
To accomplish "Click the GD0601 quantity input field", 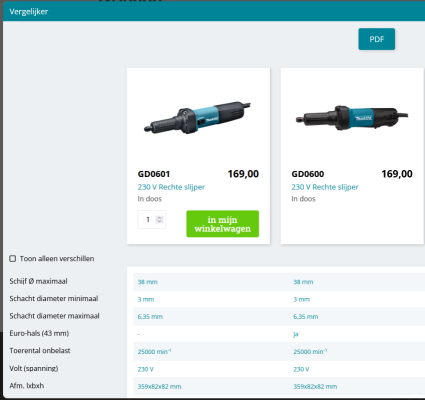I will tap(152, 219).
